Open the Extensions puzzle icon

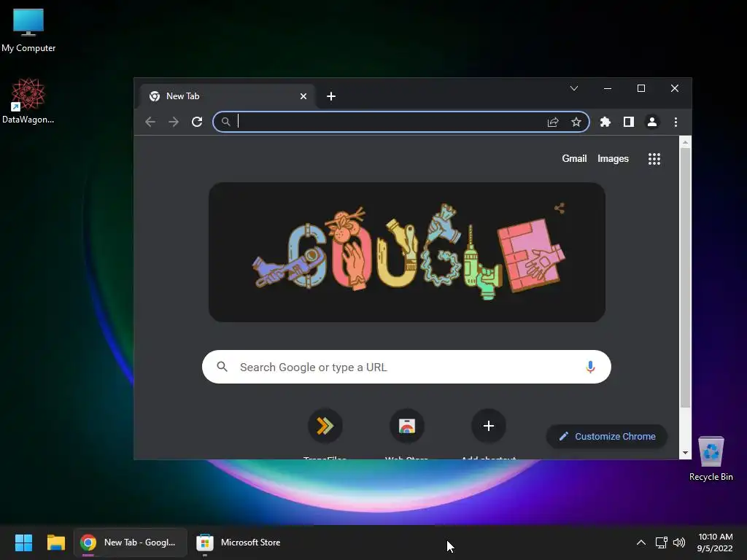coord(605,122)
